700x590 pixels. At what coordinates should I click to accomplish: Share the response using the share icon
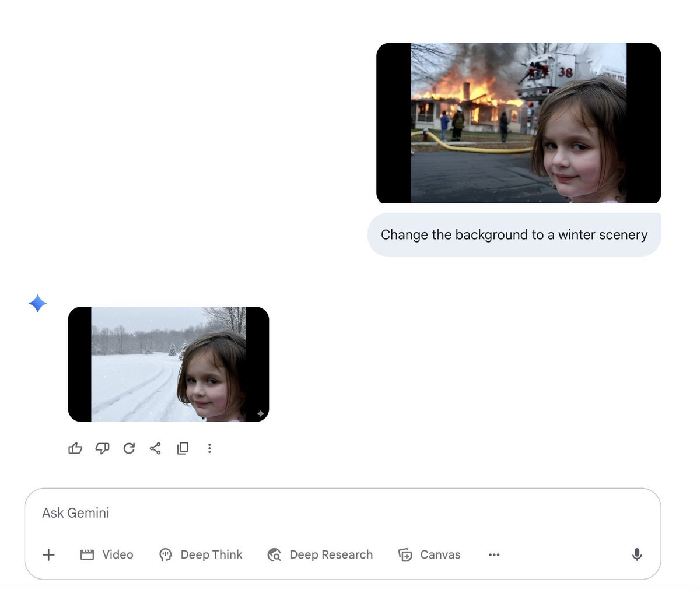pyautogui.click(x=155, y=448)
